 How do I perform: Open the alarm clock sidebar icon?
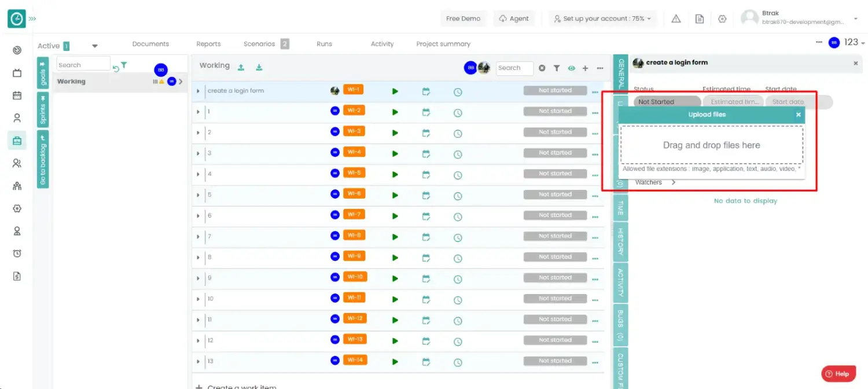click(x=17, y=254)
